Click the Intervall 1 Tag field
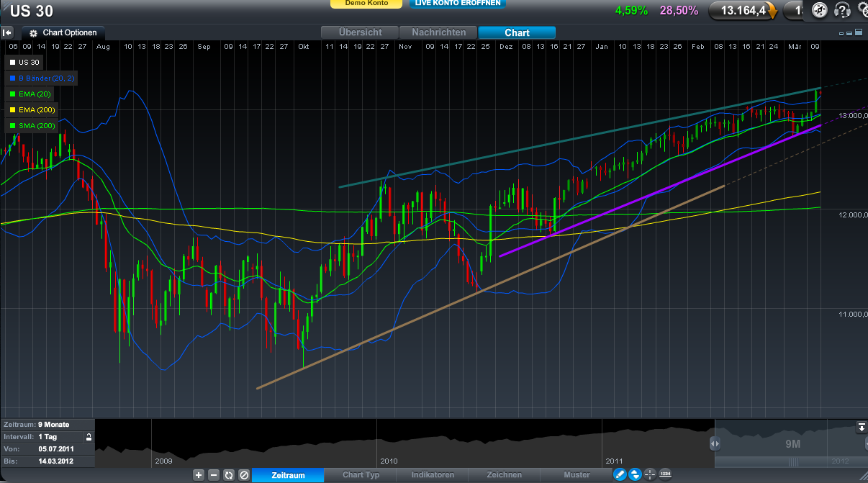The width and height of the screenshot is (868, 483). [42, 437]
